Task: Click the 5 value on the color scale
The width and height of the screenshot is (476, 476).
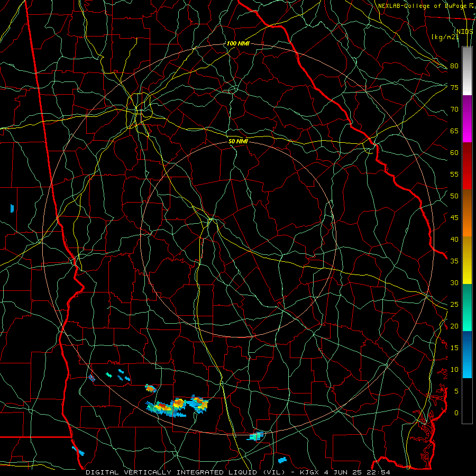Action: tap(456, 391)
